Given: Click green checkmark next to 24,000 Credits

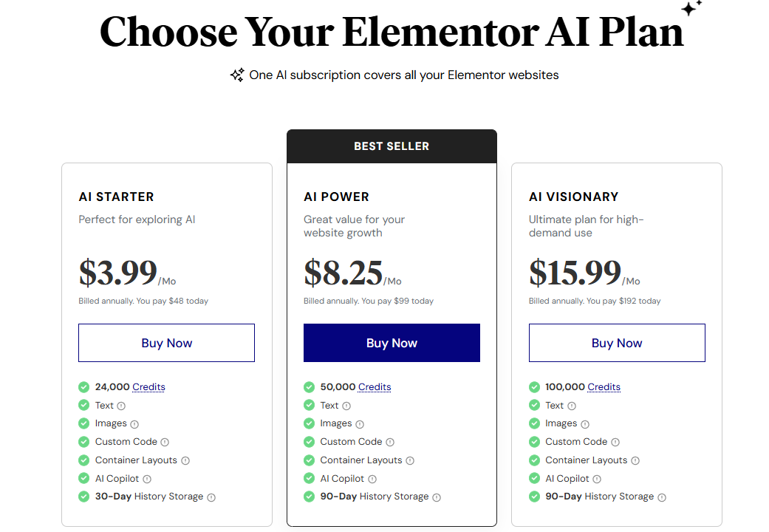Looking at the screenshot, I should 83,386.
